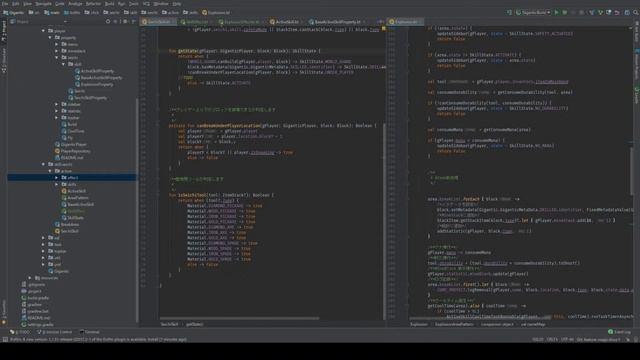
Task: Click the build project hammer icon
Action: tap(510, 13)
